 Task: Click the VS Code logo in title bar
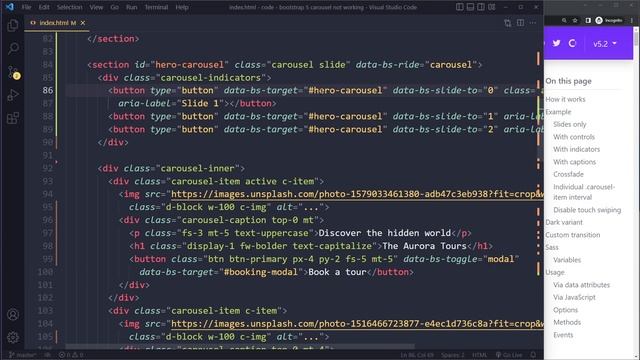[10, 7]
